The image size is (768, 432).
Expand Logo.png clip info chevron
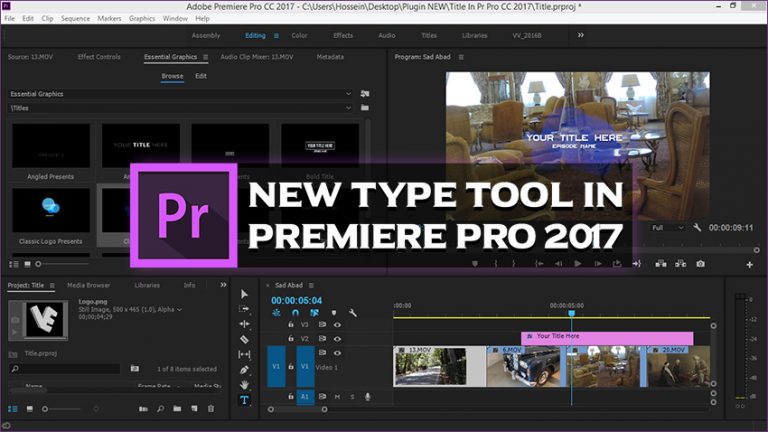(x=179, y=310)
